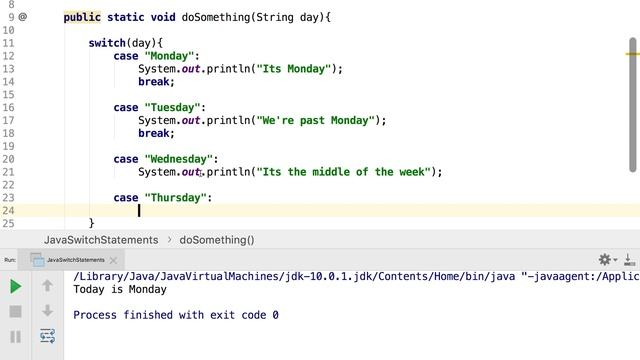Jump up the stack trace with the up arrow
The height and width of the screenshot is (360, 640).
[47, 286]
